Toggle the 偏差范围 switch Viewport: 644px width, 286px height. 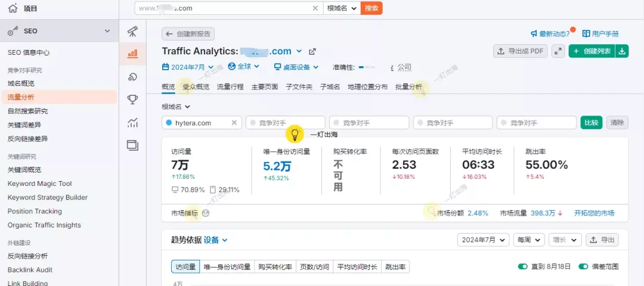[583, 266]
